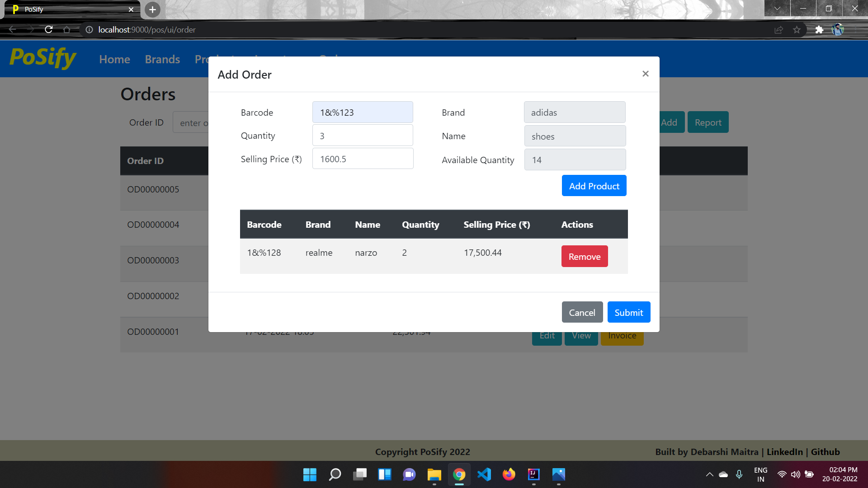Click the Selling Price input field
This screenshot has height=488, width=868.
coord(363,159)
